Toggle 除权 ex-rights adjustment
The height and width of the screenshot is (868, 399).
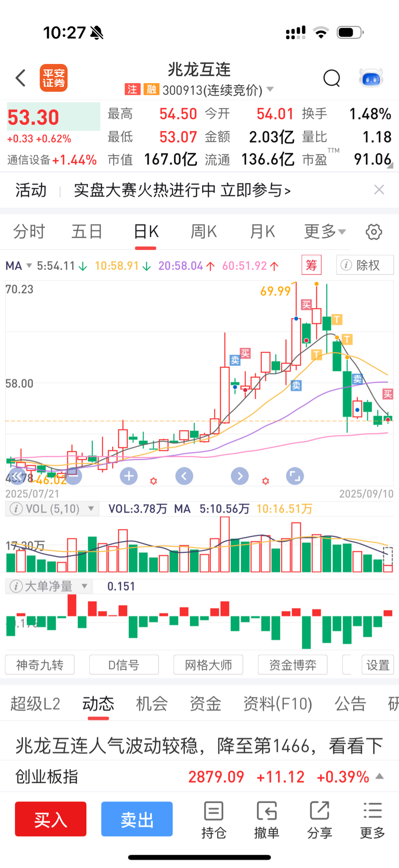point(365,265)
